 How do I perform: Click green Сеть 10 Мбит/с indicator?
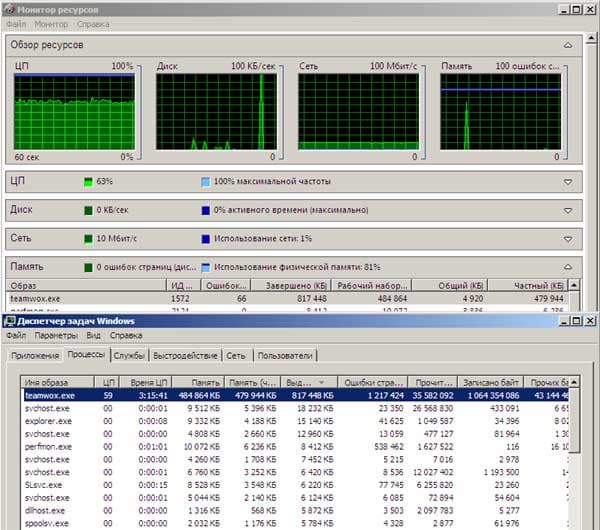tap(88, 239)
